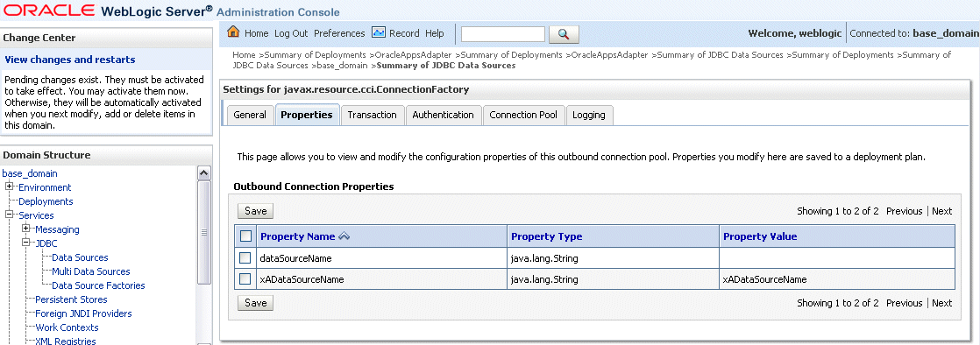The image size is (980, 345).
Task: Tick the select-all checkbox in table header
Action: coord(245,236)
